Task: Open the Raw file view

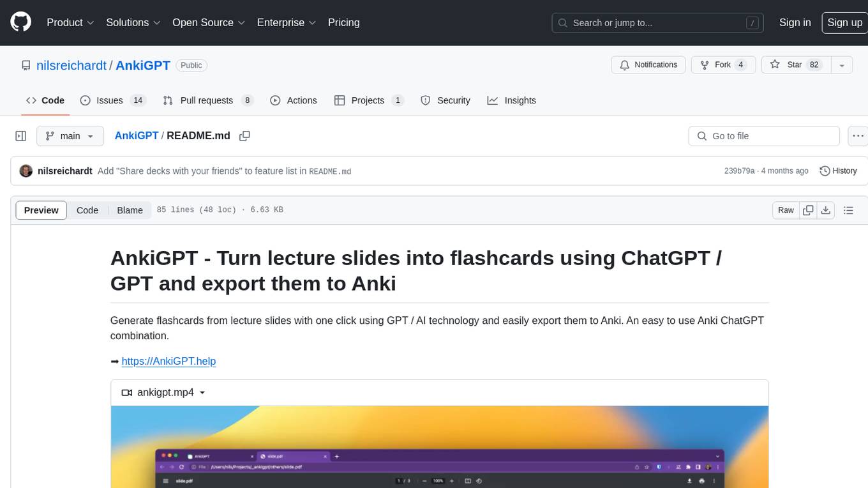Action: [786, 210]
